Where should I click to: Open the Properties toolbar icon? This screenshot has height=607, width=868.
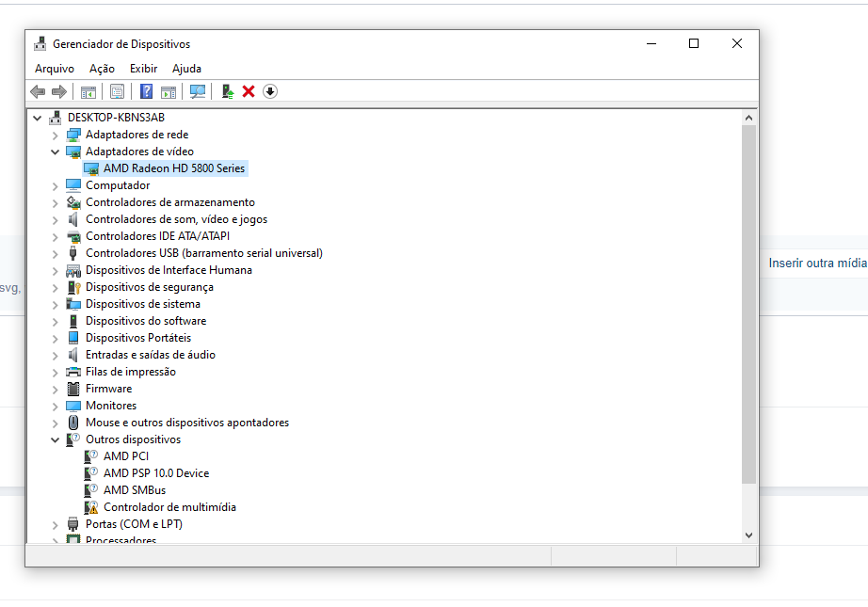click(117, 91)
